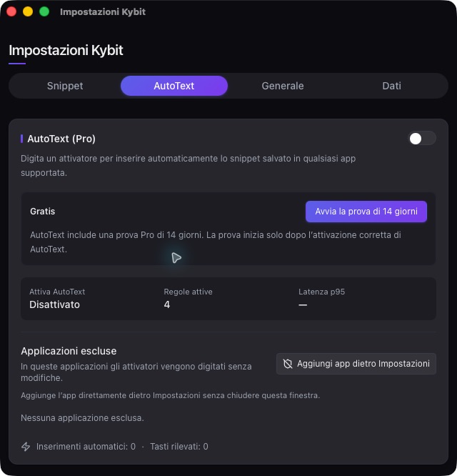Maximize the window with green button
Viewport: 457px width, 476px height.
click(44, 12)
